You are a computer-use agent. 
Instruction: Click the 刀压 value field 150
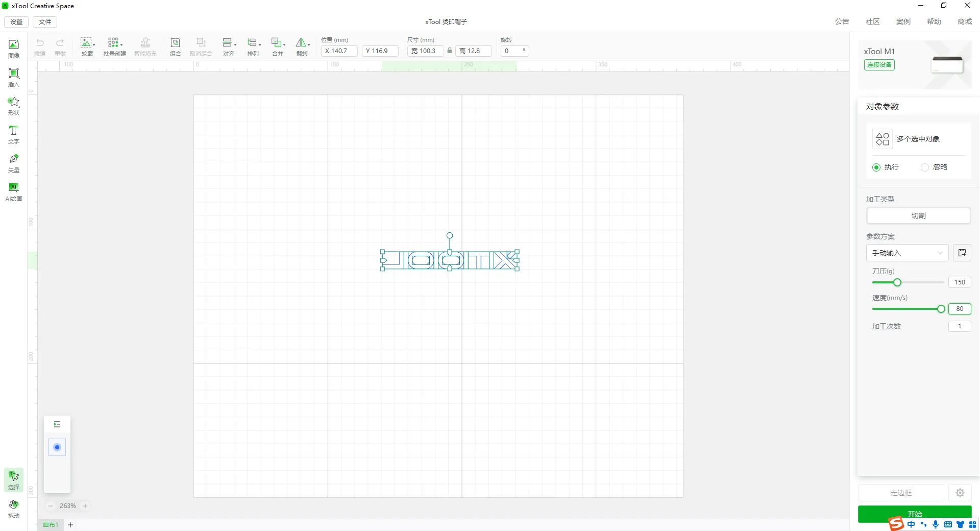pyautogui.click(x=960, y=282)
